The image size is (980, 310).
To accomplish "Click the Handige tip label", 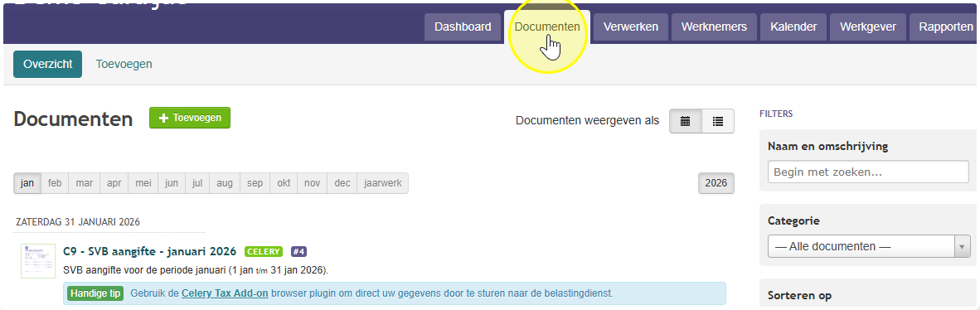I will tap(96, 293).
